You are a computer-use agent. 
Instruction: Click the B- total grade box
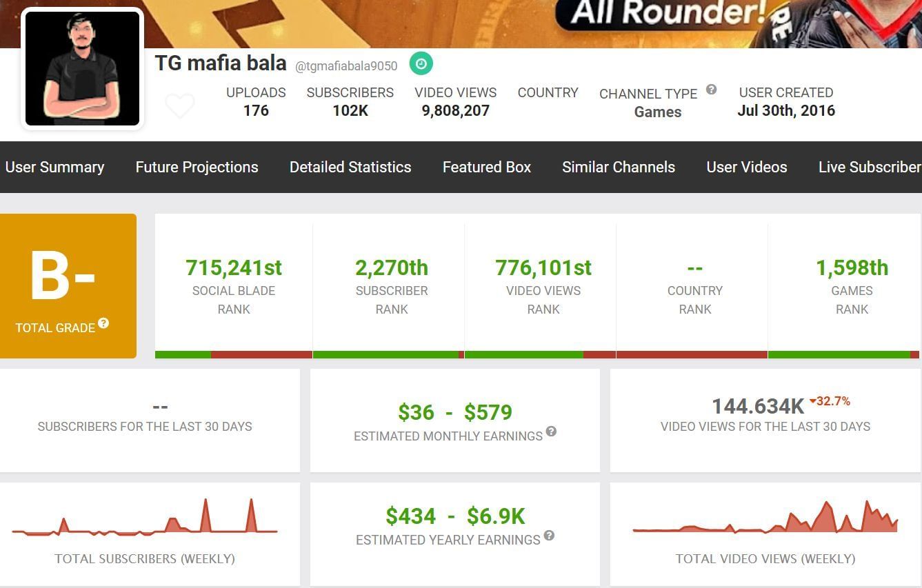(x=68, y=285)
